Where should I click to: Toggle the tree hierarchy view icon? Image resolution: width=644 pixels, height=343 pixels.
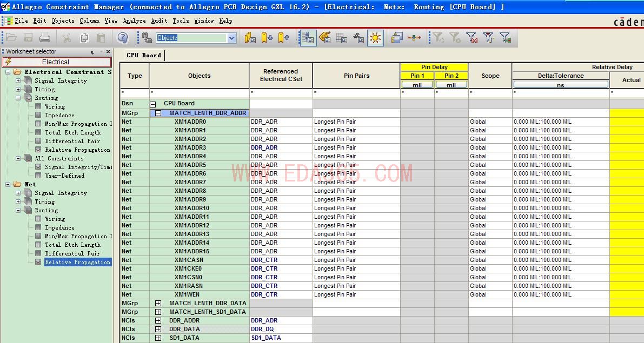308,38
